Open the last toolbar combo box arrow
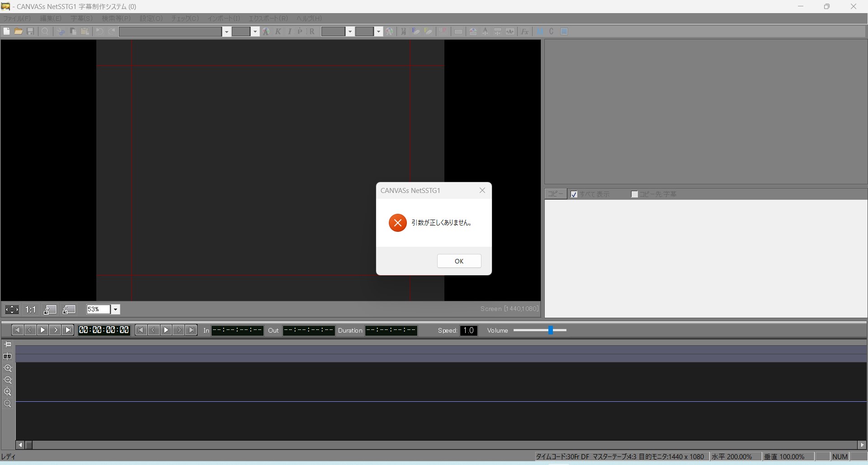868x465 pixels. click(x=378, y=32)
